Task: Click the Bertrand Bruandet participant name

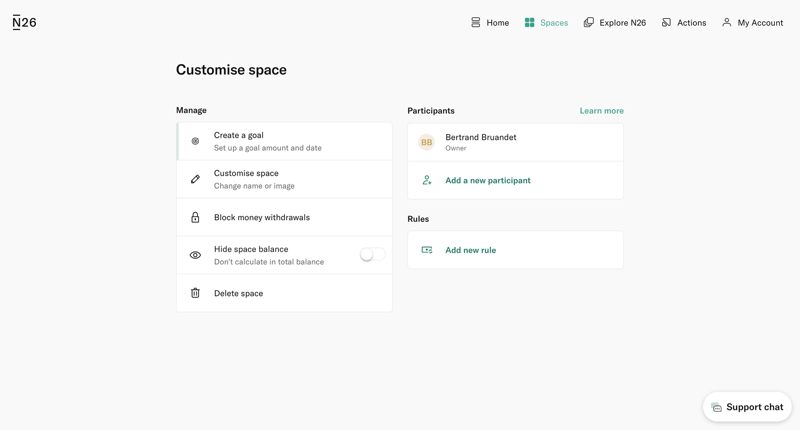Action: pos(481,137)
